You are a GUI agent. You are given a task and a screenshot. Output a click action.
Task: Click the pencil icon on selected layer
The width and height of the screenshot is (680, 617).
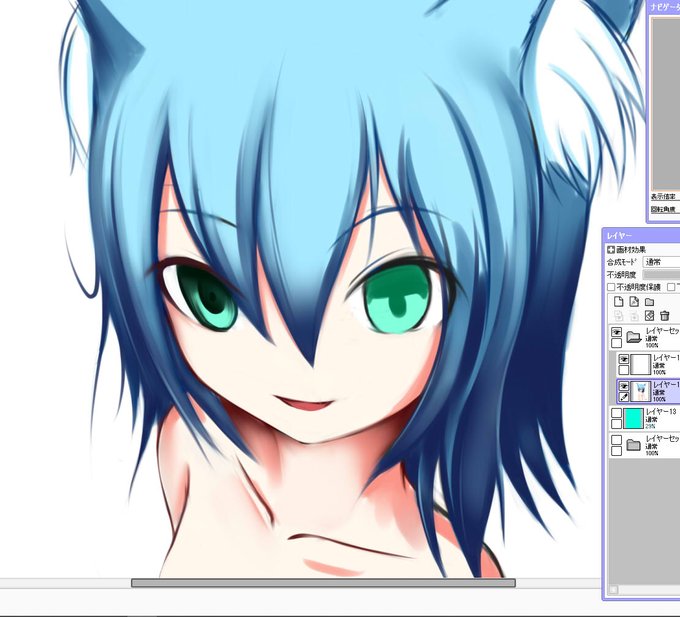pos(624,397)
